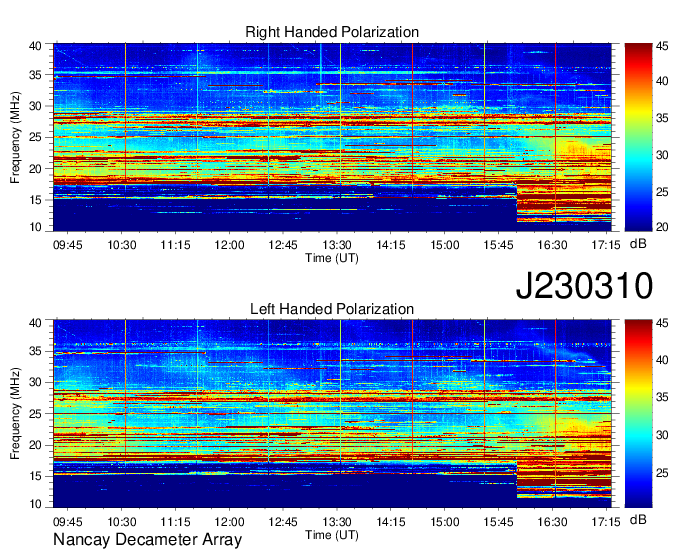Viewport: 680px width, 552px height.
Task: Click the "Nancay Decameter Array" caption
Action: [x=147, y=540]
